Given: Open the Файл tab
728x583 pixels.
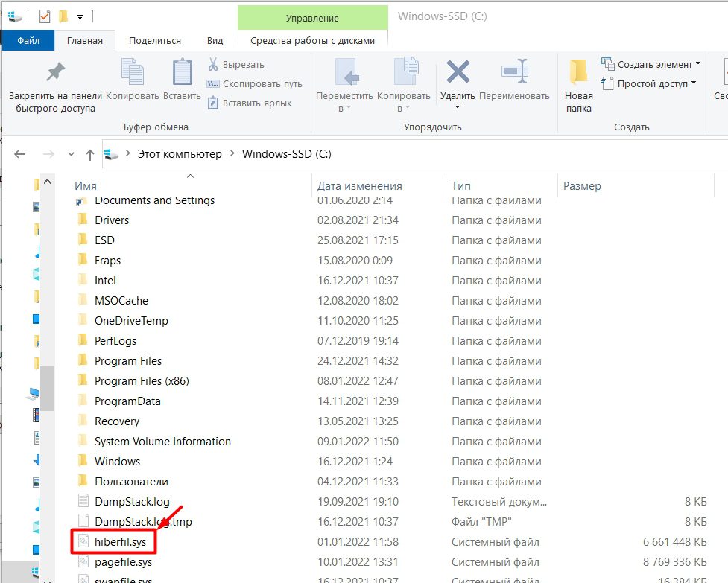Looking at the screenshot, I should (28, 40).
